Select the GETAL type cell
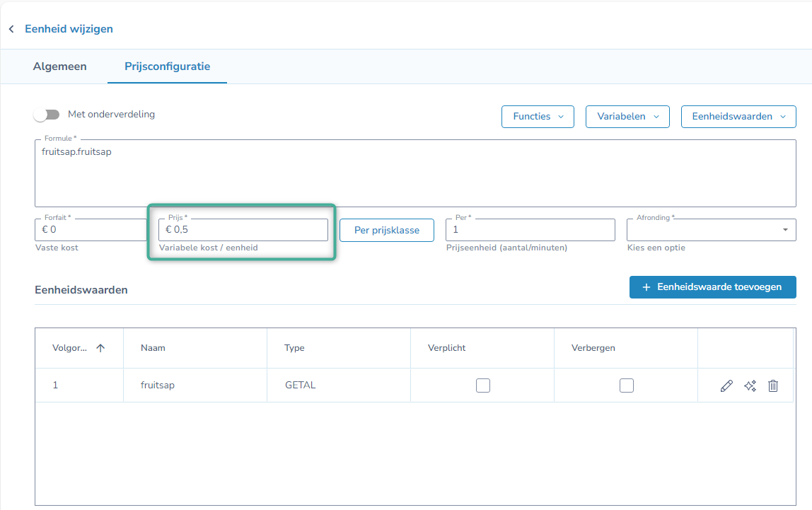812x510 pixels. pyautogui.click(x=339, y=386)
